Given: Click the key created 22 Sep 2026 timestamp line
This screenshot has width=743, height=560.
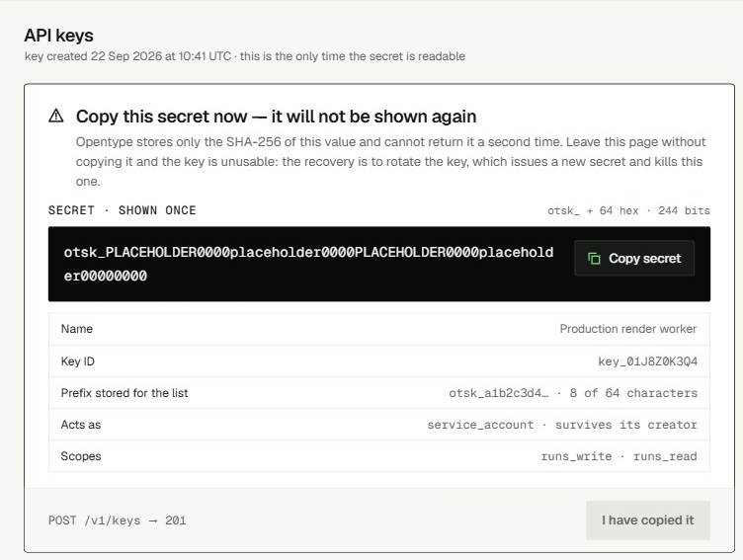Looking at the screenshot, I should point(244,56).
